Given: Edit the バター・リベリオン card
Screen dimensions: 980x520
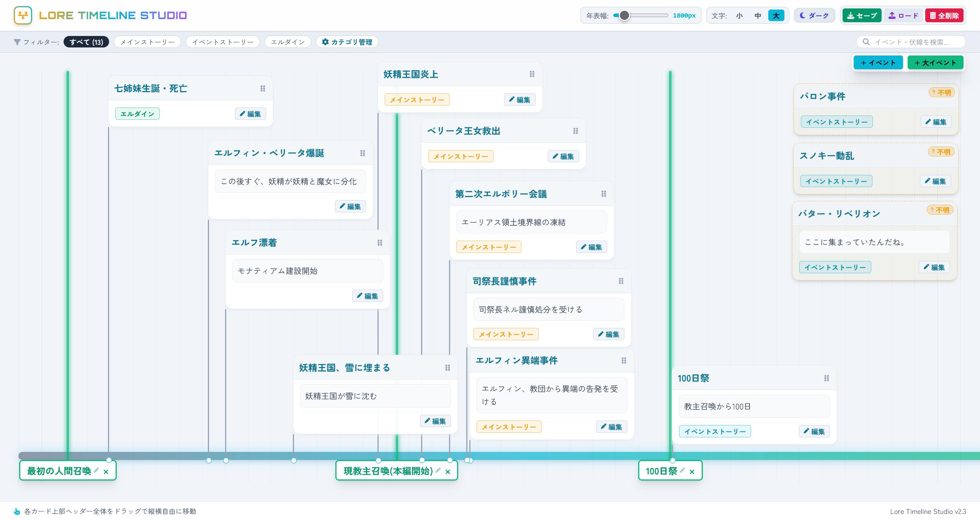Looking at the screenshot, I should pos(934,267).
